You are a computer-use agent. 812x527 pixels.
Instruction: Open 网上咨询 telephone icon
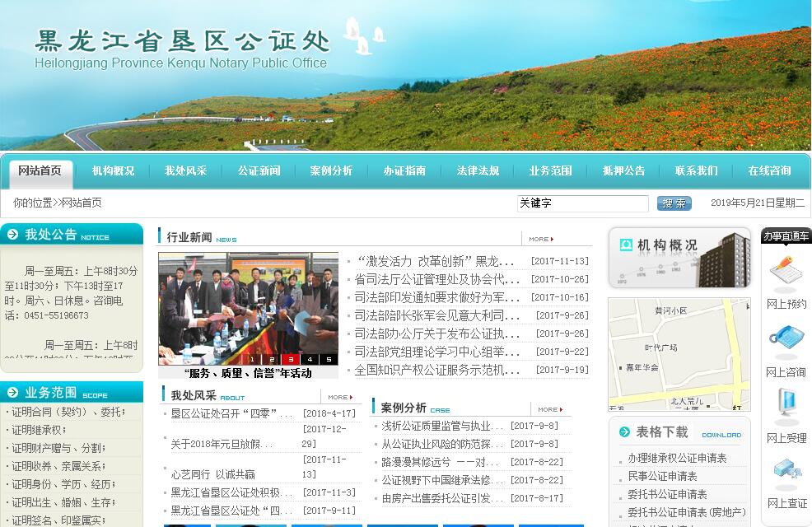click(786, 339)
